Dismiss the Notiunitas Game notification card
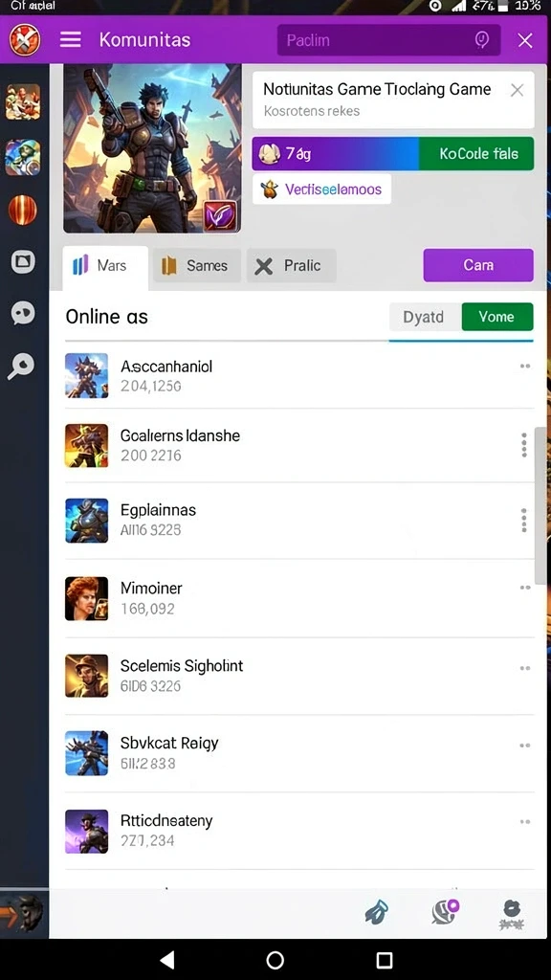This screenshot has height=980, width=551. point(517,90)
